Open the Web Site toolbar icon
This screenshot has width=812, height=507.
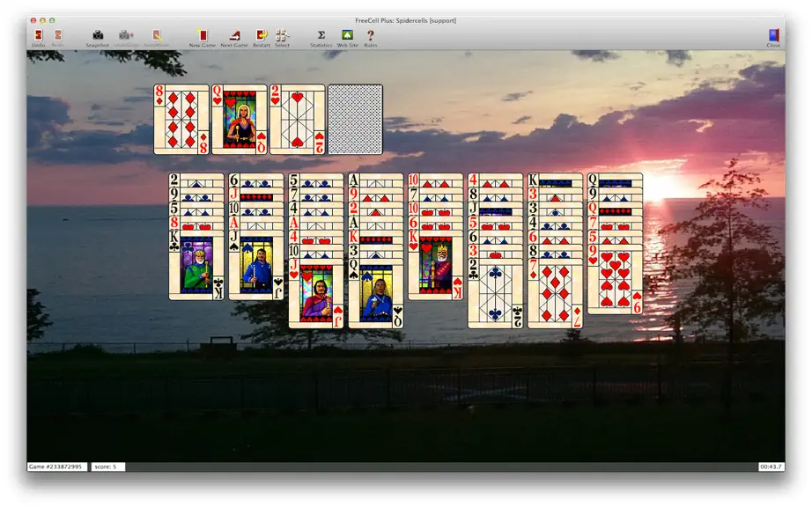[348, 38]
